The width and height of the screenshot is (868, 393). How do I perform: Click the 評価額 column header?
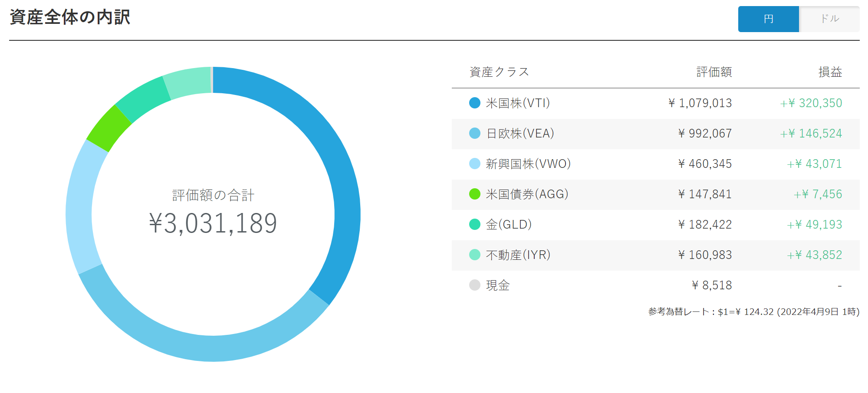[714, 72]
